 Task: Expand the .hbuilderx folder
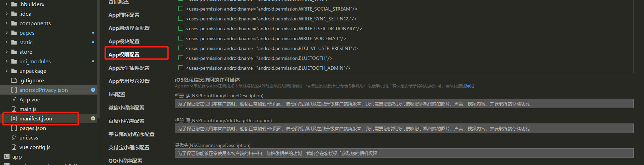point(6,4)
